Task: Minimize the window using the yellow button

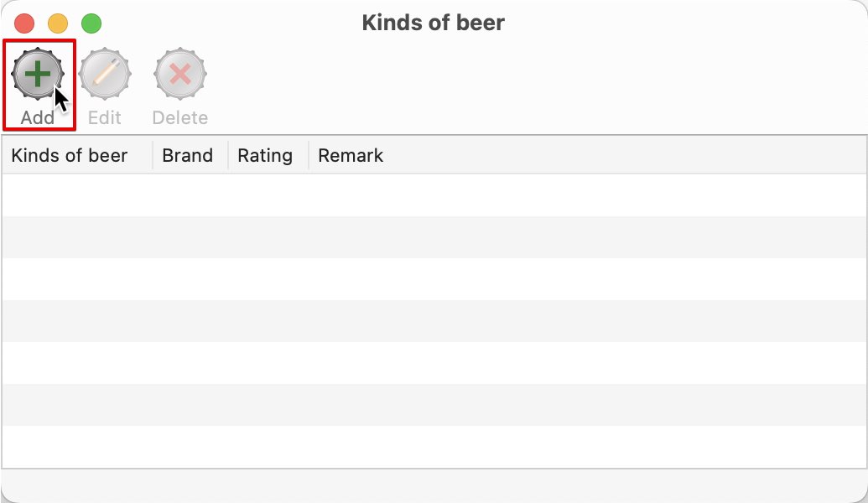Action: (x=58, y=23)
